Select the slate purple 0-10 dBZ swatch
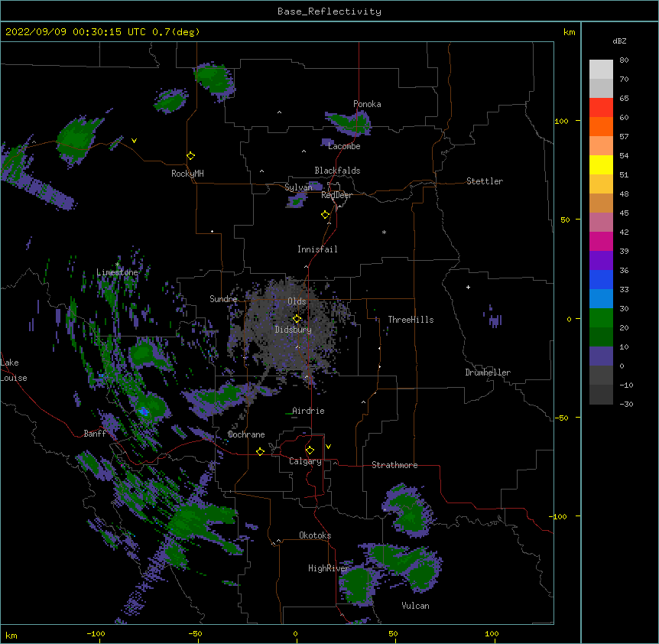Image resolution: width=659 pixels, height=644 pixels. point(601,356)
